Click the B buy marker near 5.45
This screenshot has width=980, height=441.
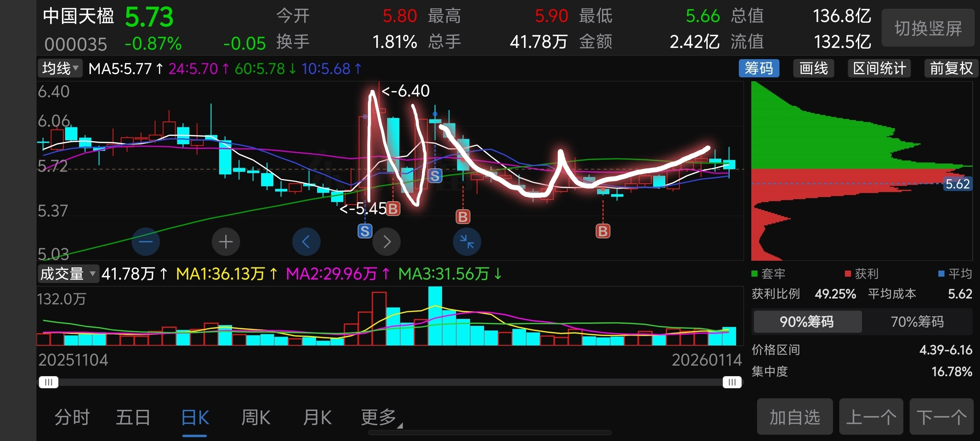click(393, 209)
